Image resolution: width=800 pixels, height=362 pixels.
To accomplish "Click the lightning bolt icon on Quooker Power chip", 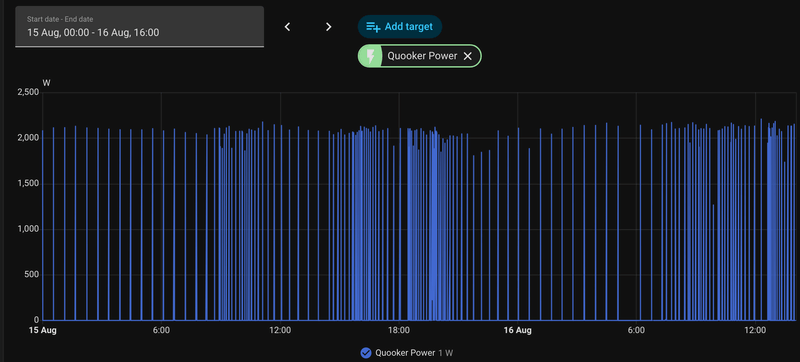I will 370,56.
